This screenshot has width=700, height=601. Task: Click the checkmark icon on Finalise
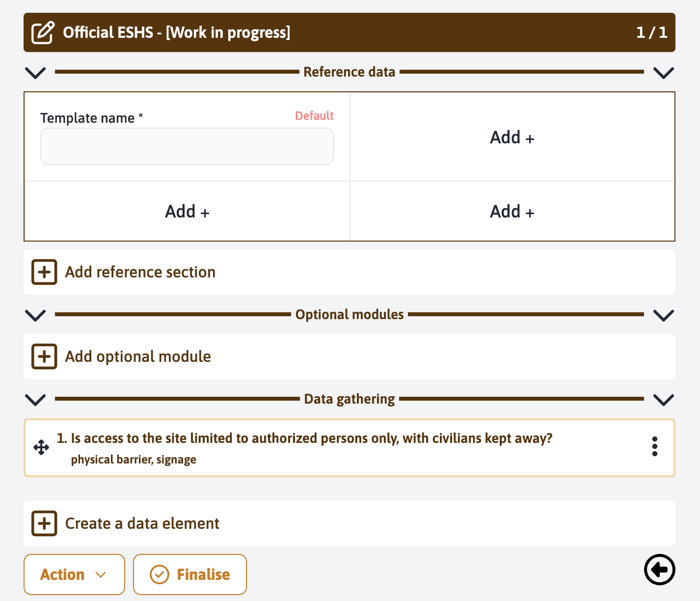[160, 574]
